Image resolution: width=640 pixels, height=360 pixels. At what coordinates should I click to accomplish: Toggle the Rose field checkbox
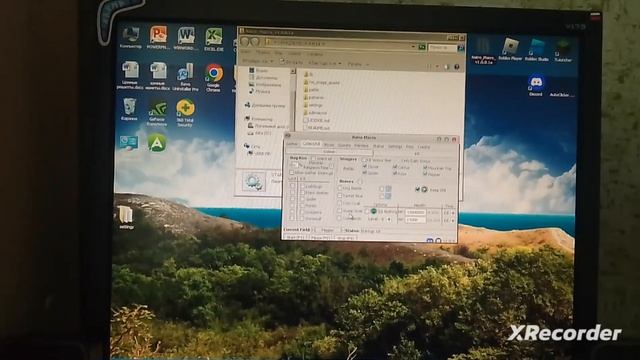point(395,173)
